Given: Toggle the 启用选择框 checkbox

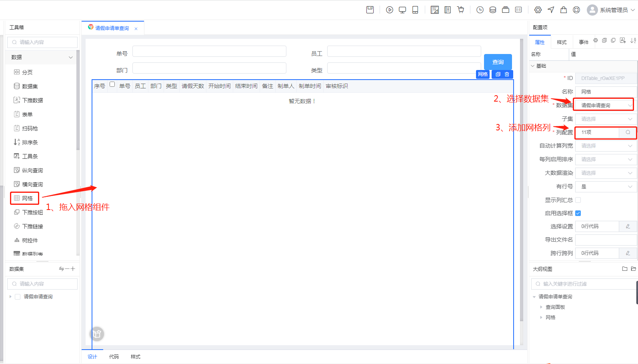Looking at the screenshot, I should tap(578, 213).
